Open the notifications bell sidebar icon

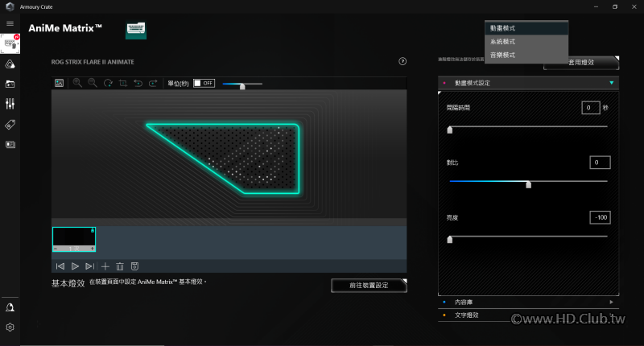pyautogui.click(x=10, y=307)
